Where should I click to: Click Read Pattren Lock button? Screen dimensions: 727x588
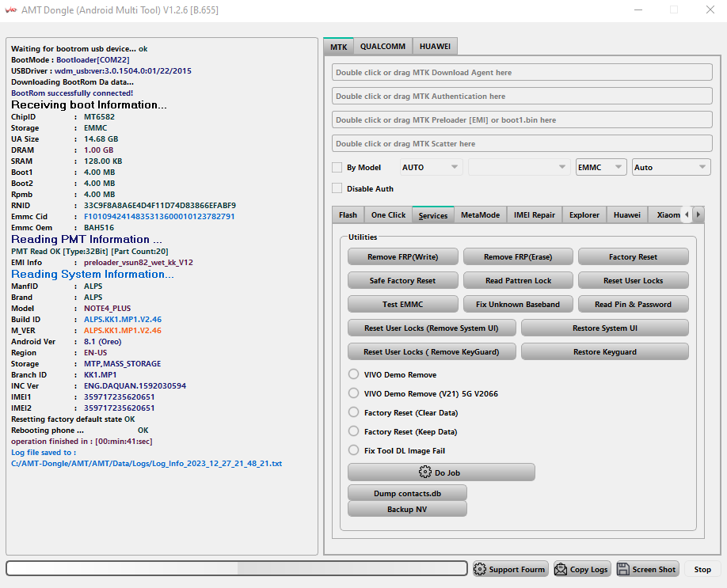click(x=518, y=280)
